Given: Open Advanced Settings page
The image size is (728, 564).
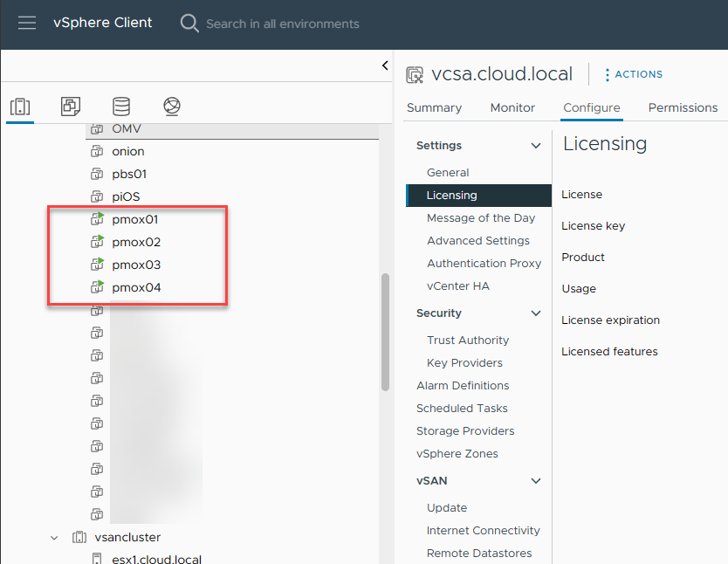Looking at the screenshot, I should (477, 240).
